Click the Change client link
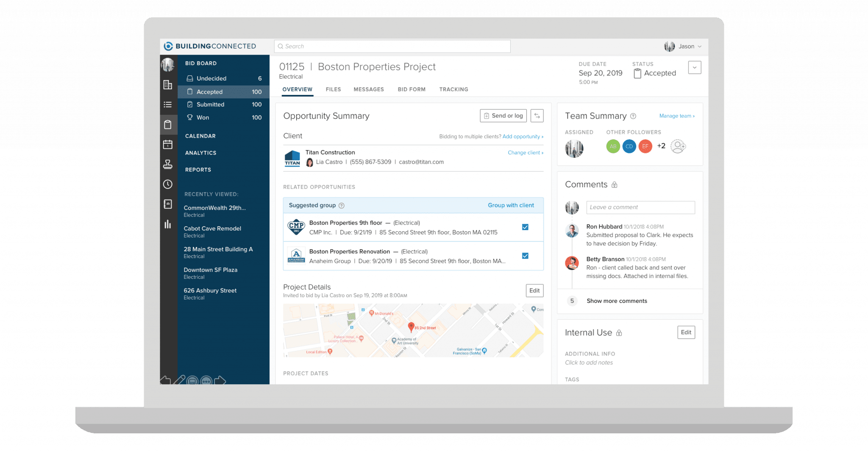 [526, 153]
